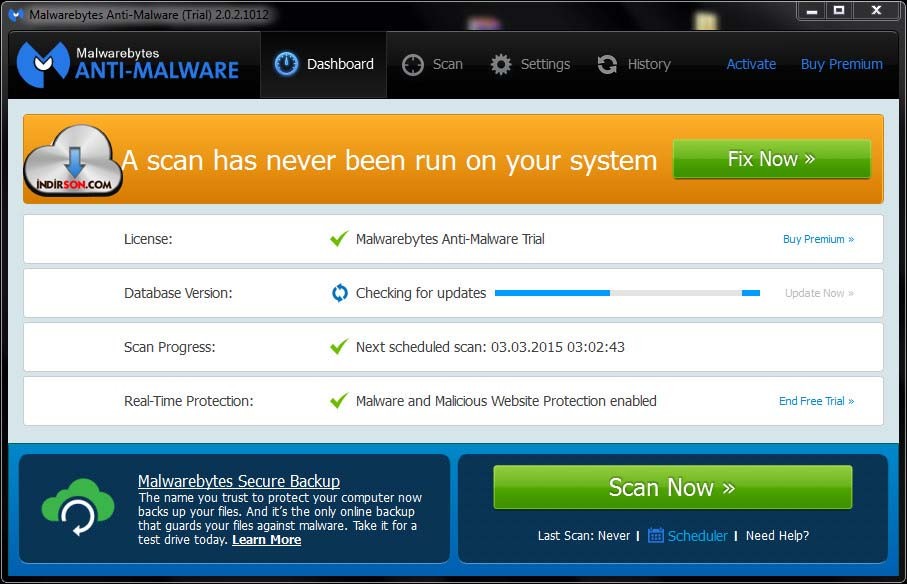Click the Learn More link
Viewport: 907px width, 584px height.
[267, 540]
